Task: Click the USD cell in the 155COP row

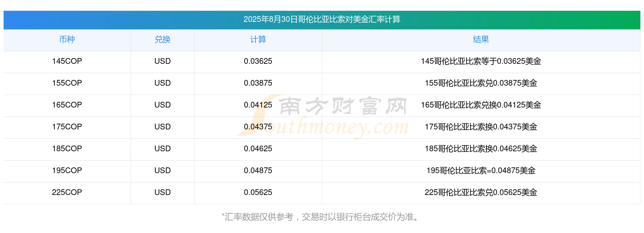Action: click(162, 83)
